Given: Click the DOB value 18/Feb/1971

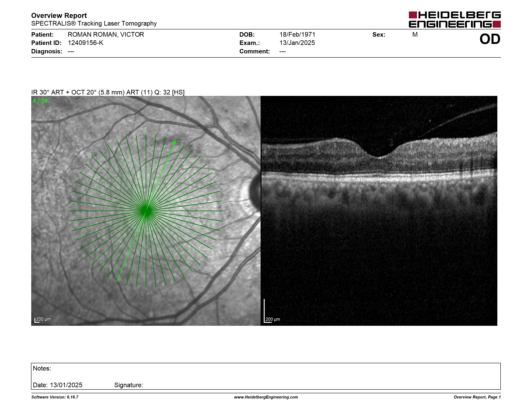Looking at the screenshot, I should [297, 35].
